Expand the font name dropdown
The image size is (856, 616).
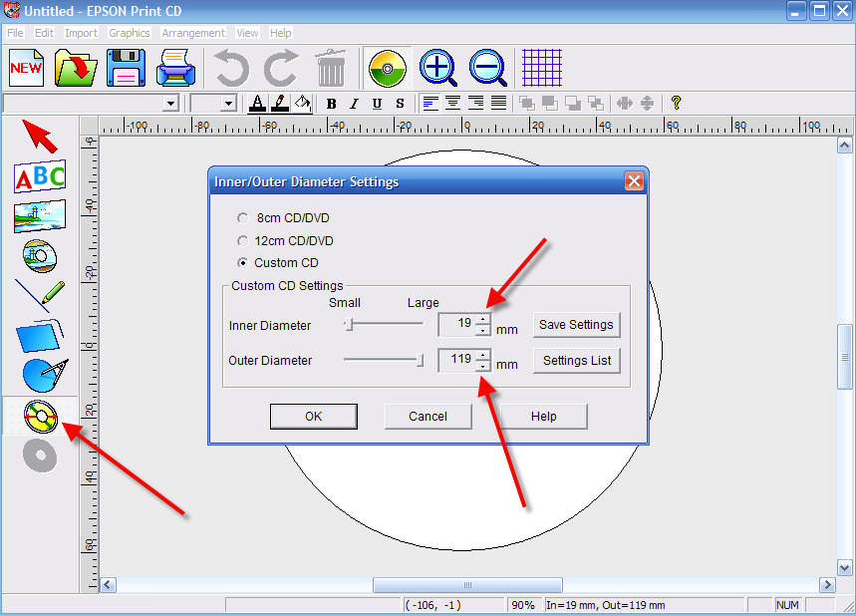pos(170,104)
